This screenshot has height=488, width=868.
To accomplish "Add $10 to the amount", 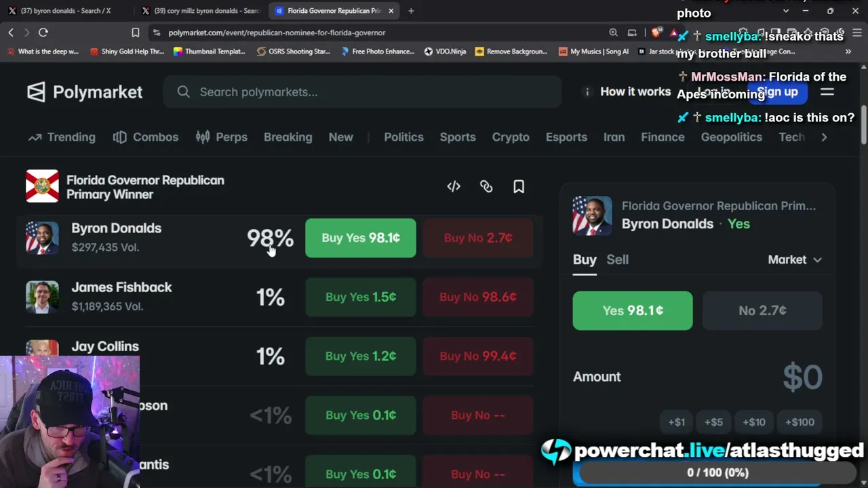I will [753, 422].
